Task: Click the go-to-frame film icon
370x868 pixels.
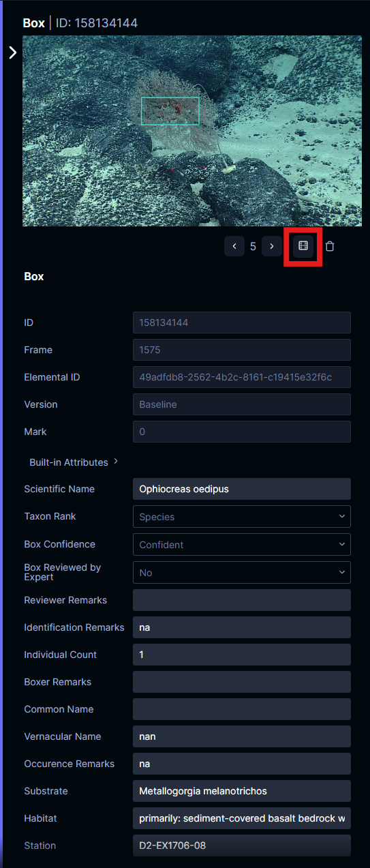Action: [303, 245]
